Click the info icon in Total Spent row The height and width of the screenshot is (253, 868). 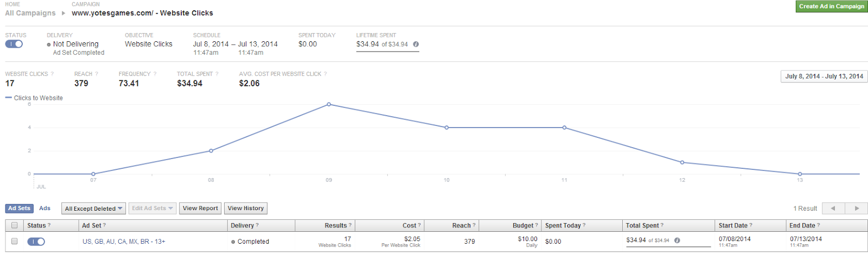pos(677,241)
